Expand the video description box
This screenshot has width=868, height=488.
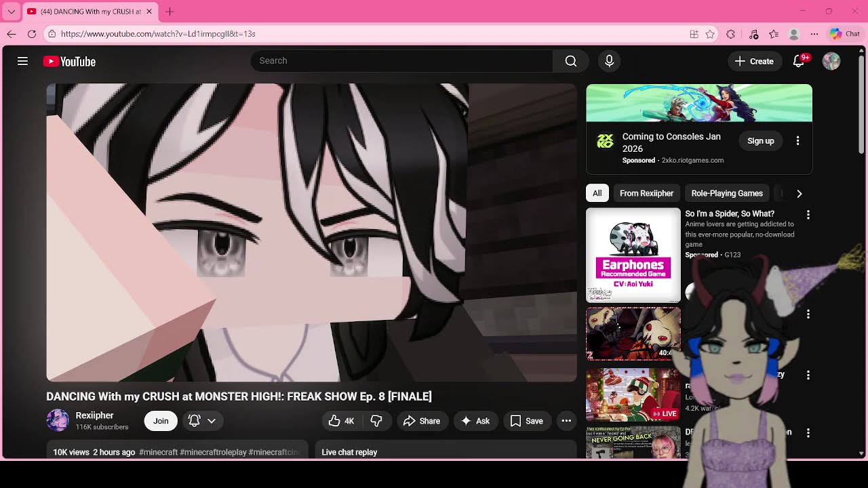tap(177, 451)
